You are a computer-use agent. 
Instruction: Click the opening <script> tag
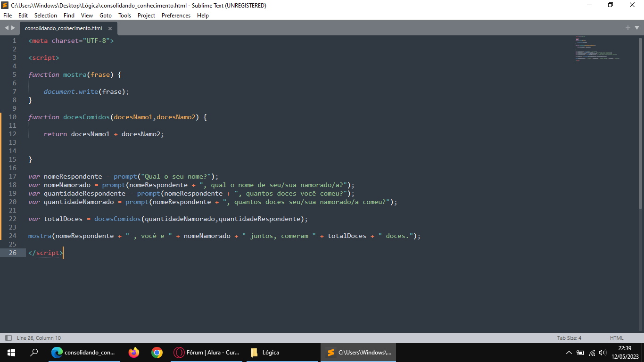44,58
